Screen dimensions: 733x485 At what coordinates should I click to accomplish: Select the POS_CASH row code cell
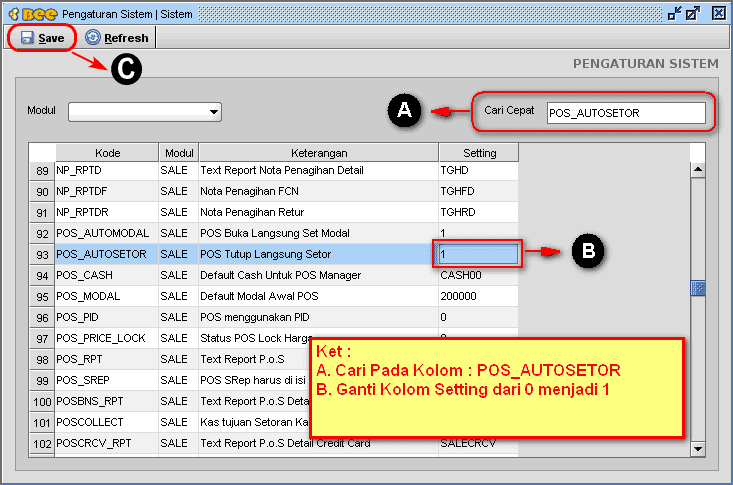(x=106, y=275)
